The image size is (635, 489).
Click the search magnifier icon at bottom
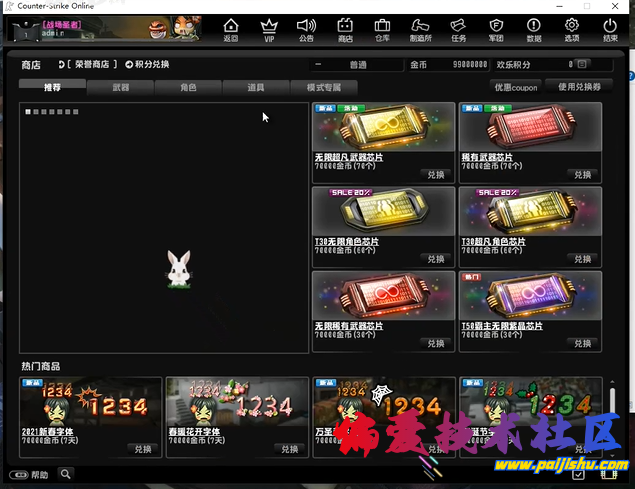tap(66, 474)
